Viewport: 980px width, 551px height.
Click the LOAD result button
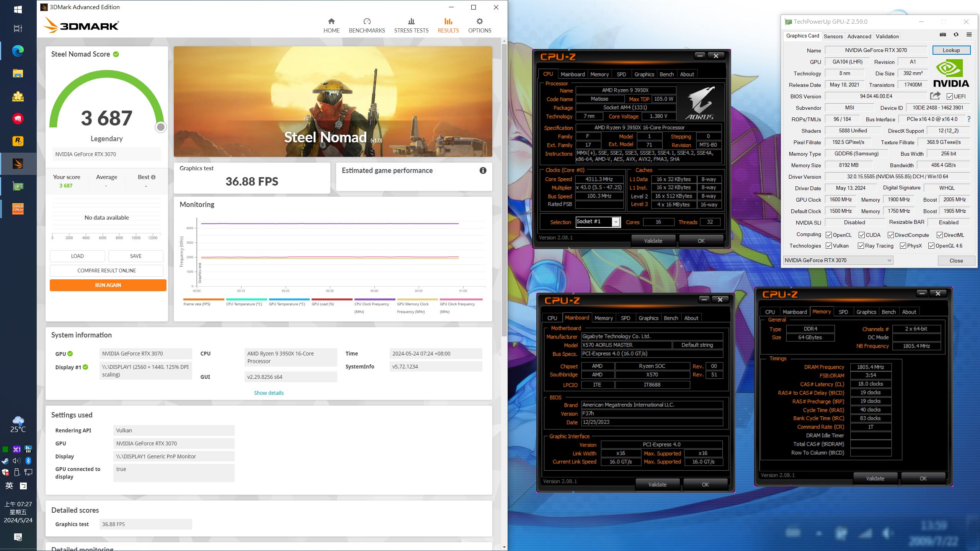point(77,256)
